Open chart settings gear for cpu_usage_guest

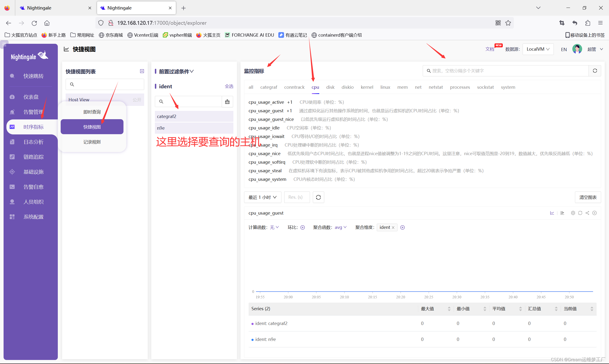click(573, 213)
